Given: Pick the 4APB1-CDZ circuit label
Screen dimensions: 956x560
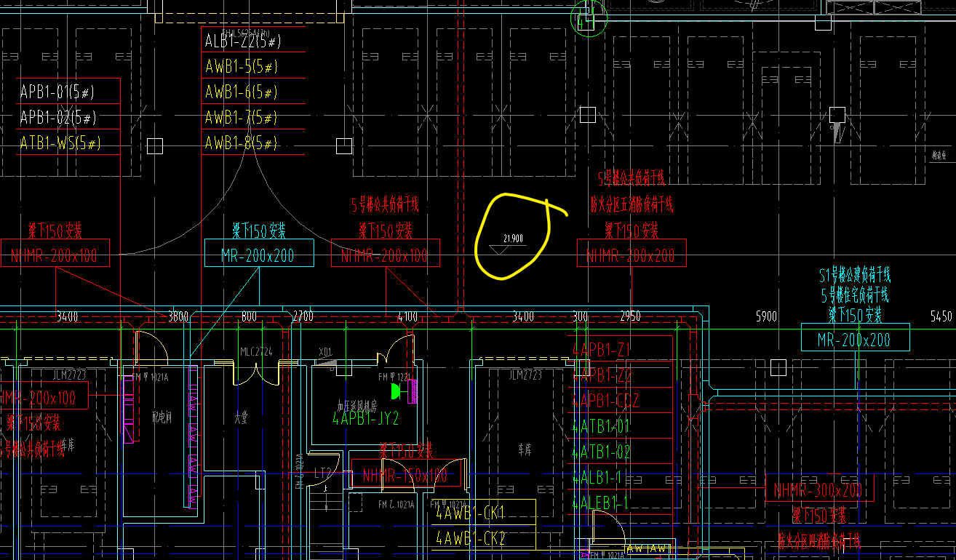Looking at the screenshot, I should (x=606, y=401).
